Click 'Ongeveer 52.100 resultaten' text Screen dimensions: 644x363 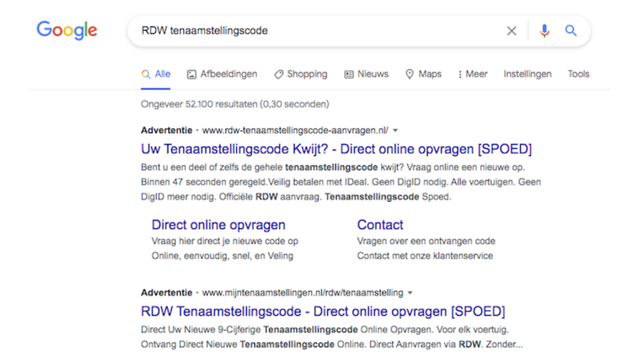(x=235, y=104)
